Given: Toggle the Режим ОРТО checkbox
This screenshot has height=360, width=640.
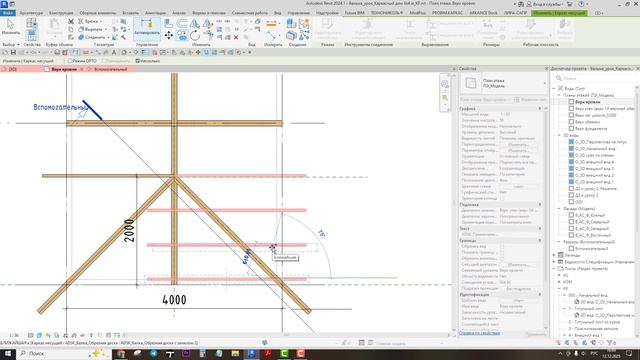Looking at the screenshot, I should (x=69, y=61).
